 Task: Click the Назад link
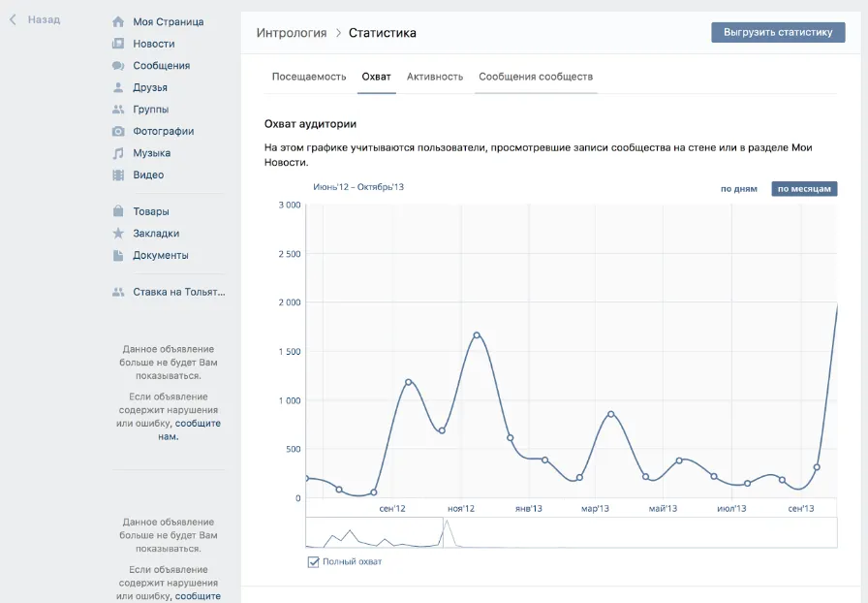(44, 19)
